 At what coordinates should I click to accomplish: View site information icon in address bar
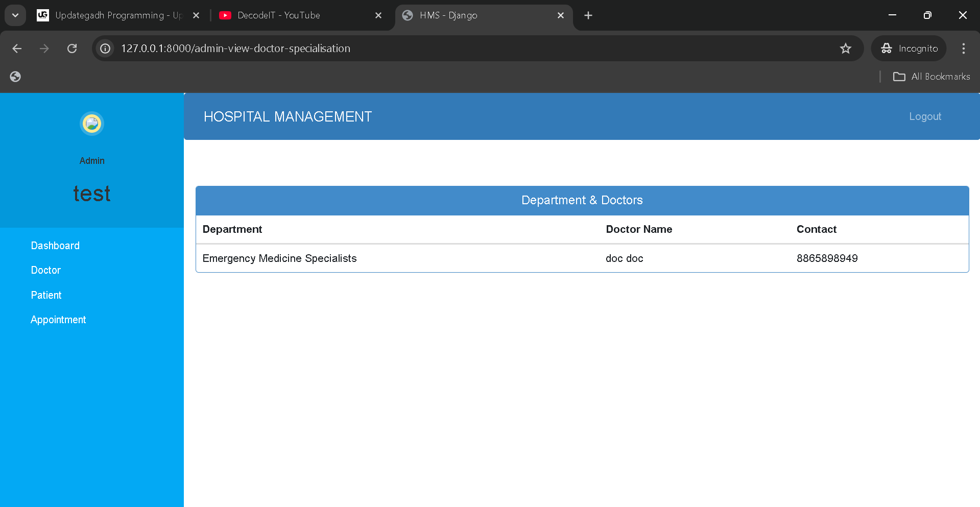click(x=105, y=49)
